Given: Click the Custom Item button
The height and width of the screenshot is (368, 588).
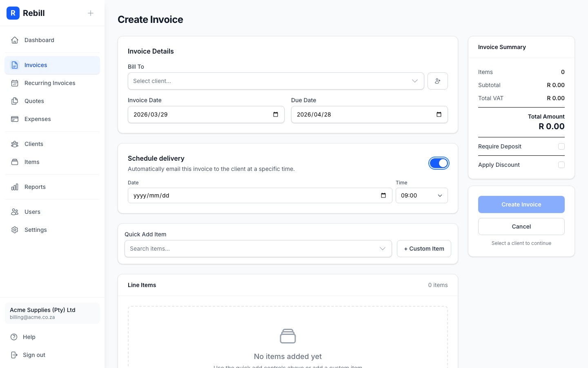Looking at the screenshot, I should [424, 249].
